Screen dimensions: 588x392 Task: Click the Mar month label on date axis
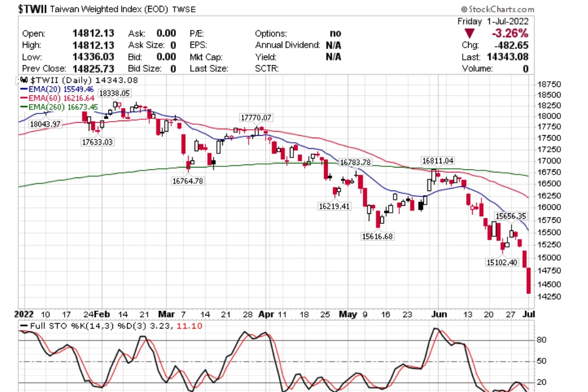166,314
